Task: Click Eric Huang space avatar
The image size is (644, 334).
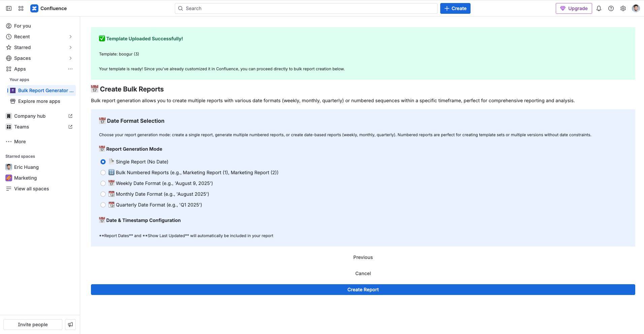Action: (9, 167)
